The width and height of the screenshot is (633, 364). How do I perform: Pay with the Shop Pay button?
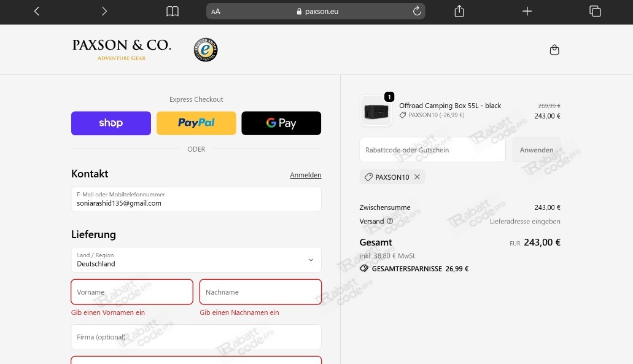[111, 123]
